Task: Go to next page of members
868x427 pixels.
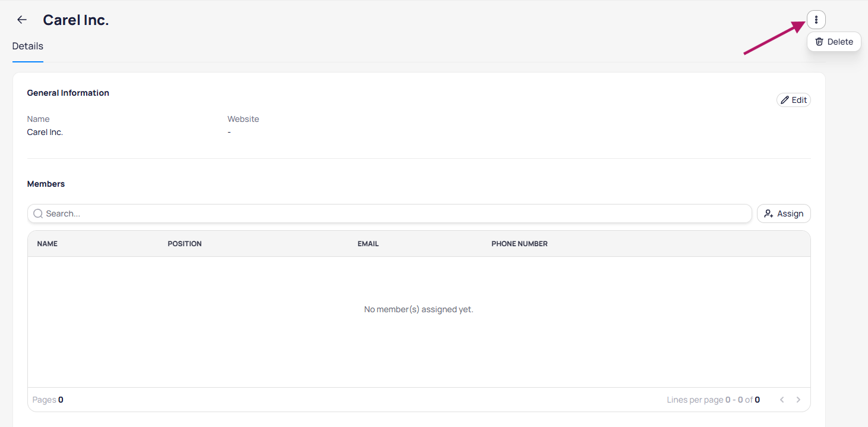Action: (798, 400)
